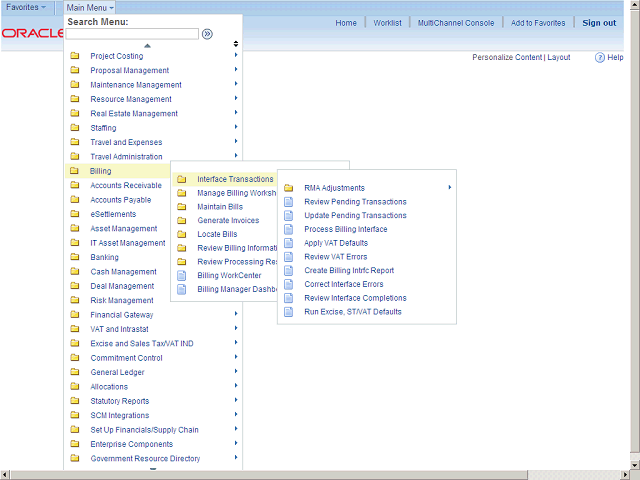Click into the Search Menu text field
Screen dimensions: 640x480
(x=132, y=34)
